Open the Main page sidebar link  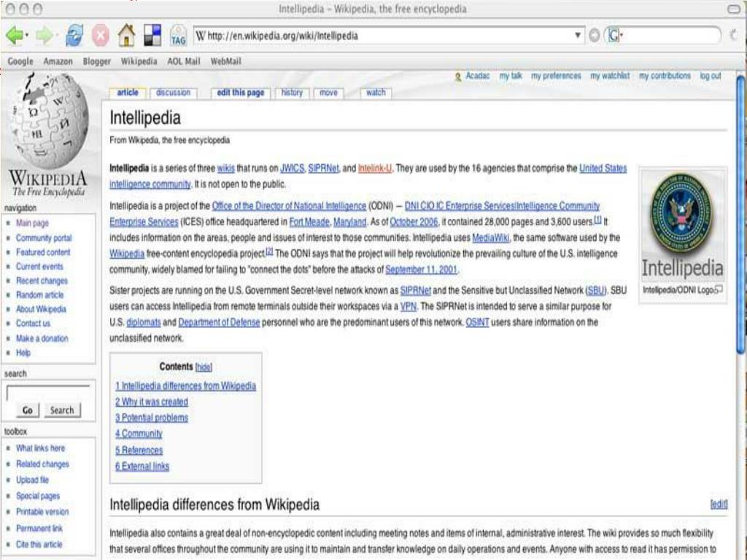[32, 223]
